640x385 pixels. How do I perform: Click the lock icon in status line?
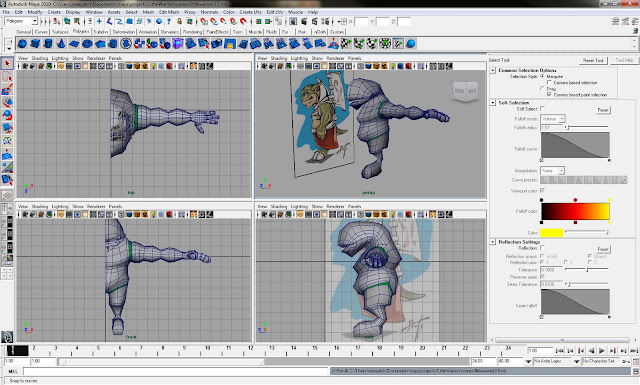[x=179, y=21]
